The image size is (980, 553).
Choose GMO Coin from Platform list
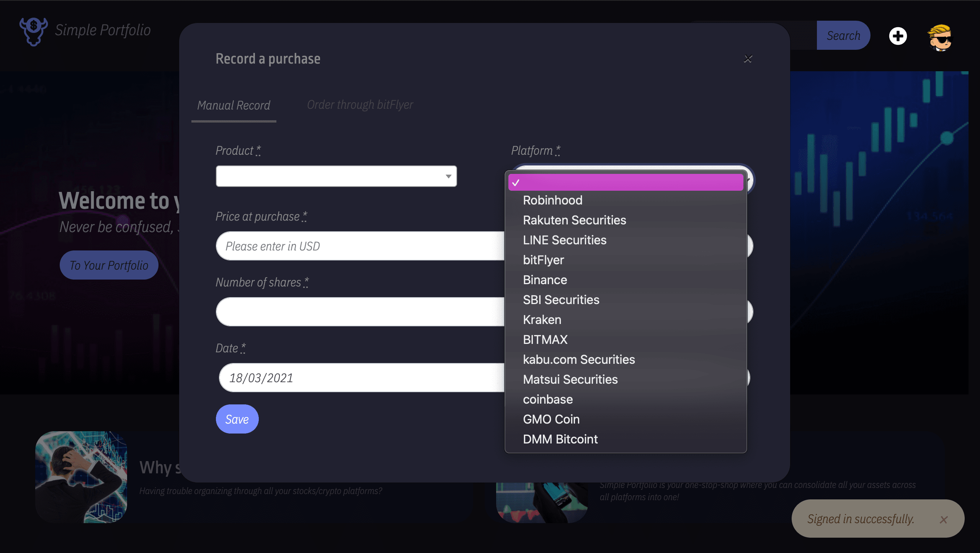coord(626,419)
